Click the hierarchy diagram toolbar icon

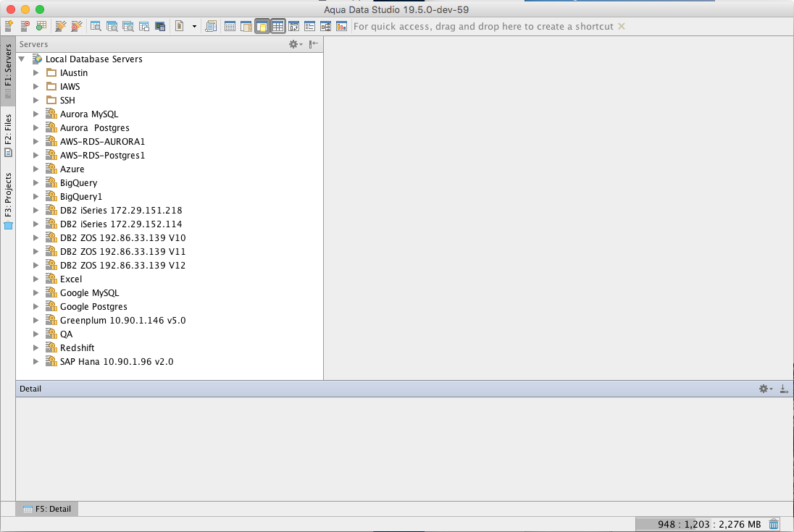pyautogui.click(x=325, y=26)
